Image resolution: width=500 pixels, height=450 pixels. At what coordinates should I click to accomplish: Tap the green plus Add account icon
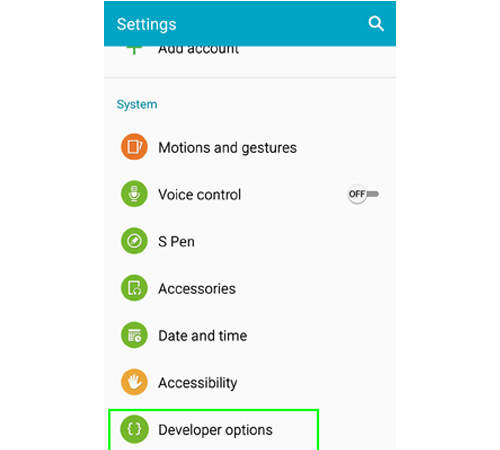[x=134, y=50]
